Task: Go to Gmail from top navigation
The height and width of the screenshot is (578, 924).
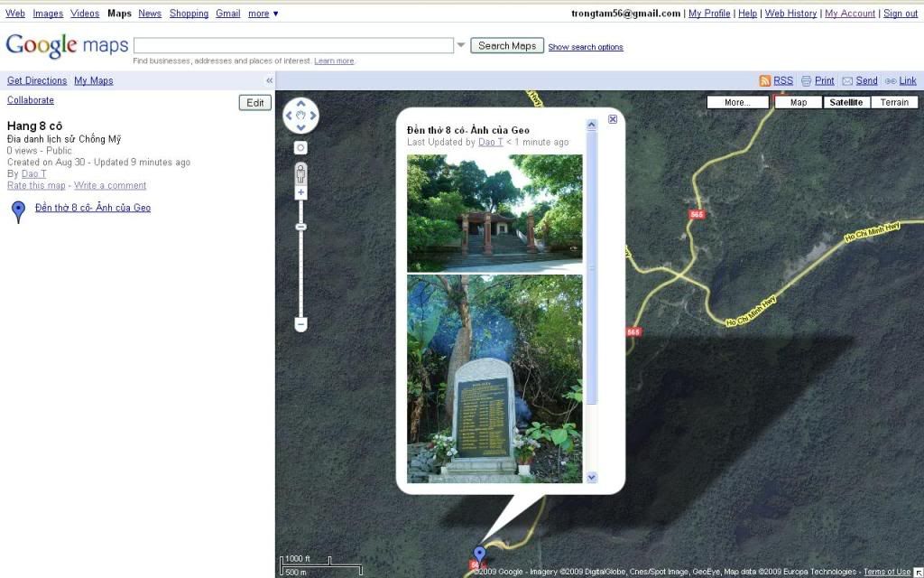Action: (x=227, y=14)
